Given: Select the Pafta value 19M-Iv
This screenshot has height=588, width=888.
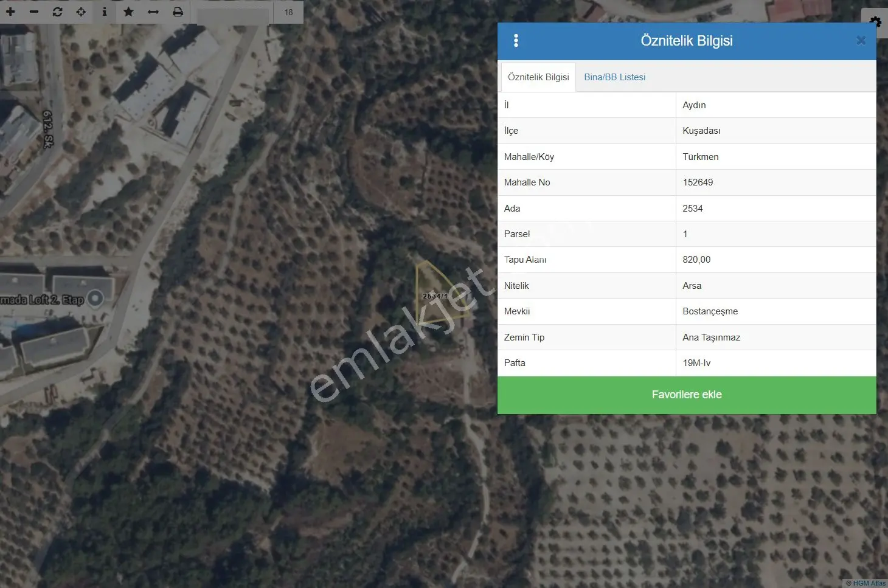Looking at the screenshot, I should pos(696,363).
